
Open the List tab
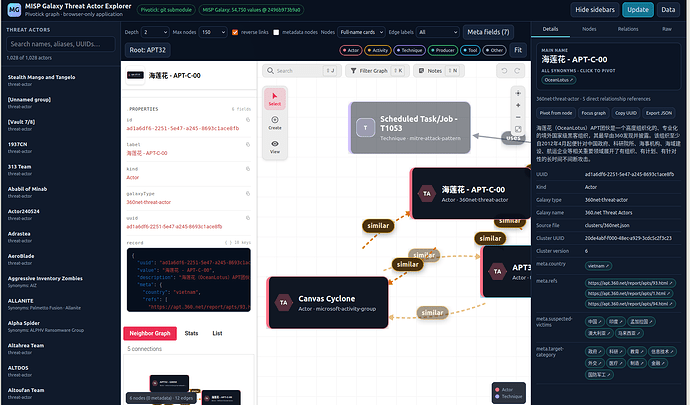click(x=217, y=333)
